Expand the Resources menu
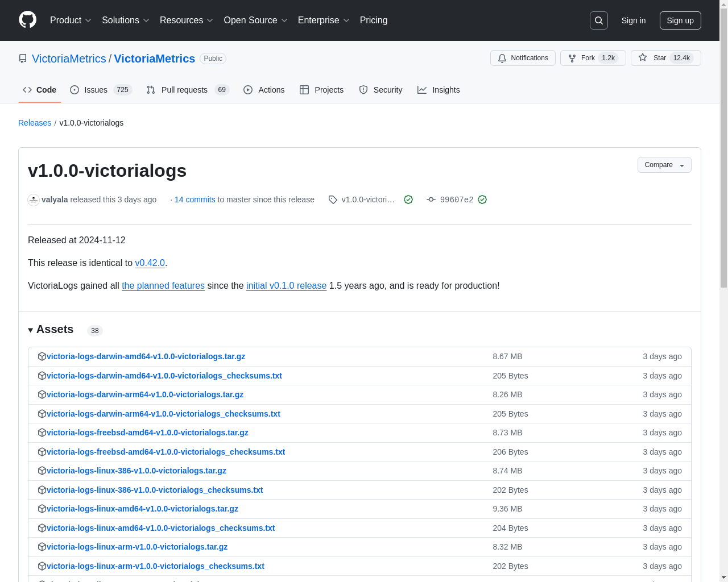The width and height of the screenshot is (728, 582). (x=186, y=20)
